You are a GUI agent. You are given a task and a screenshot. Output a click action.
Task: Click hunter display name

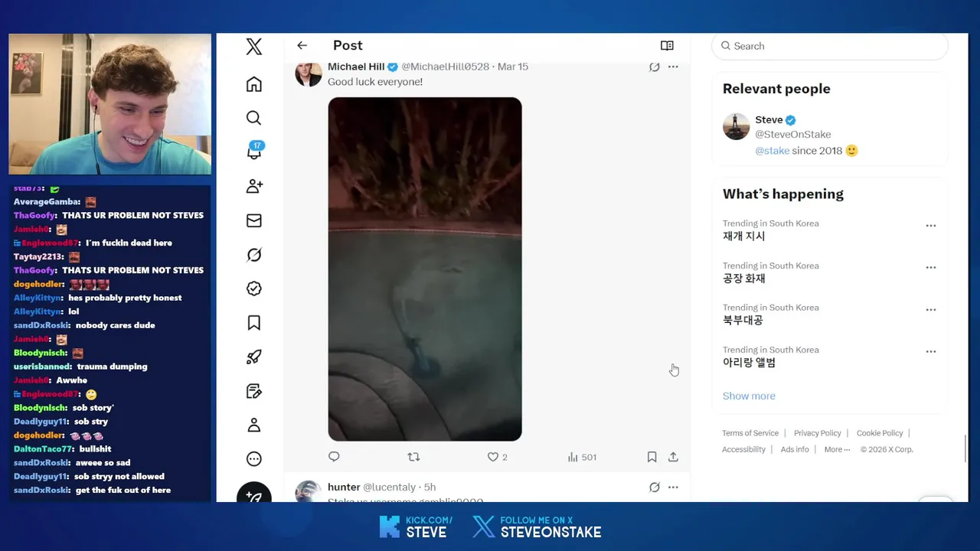click(x=344, y=487)
